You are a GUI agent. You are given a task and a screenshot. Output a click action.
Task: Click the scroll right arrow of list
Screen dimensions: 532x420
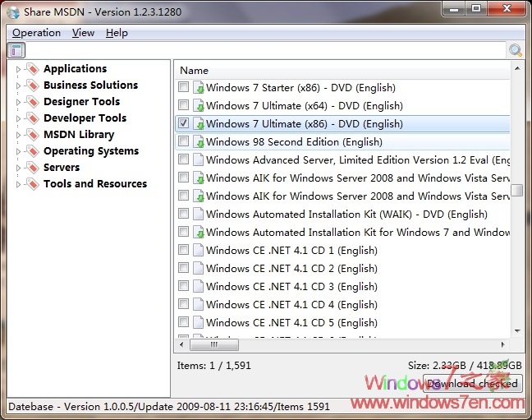pyautogui.click(x=502, y=345)
